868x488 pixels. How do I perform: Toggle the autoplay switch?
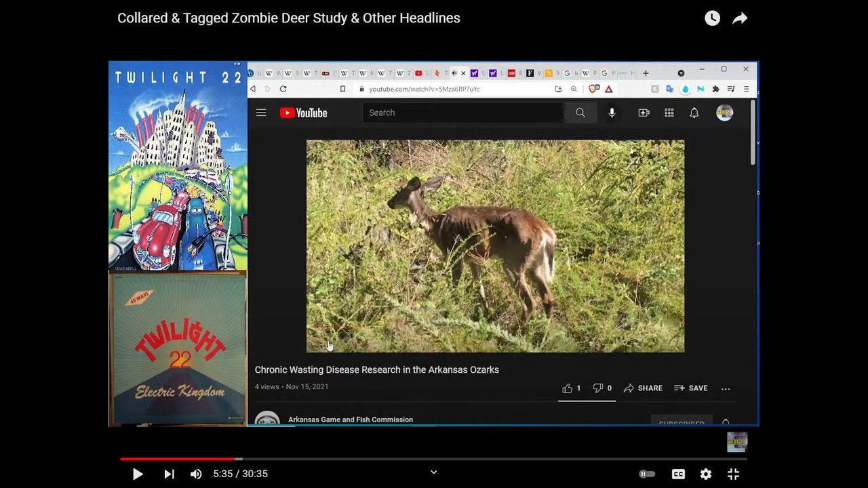(x=647, y=474)
